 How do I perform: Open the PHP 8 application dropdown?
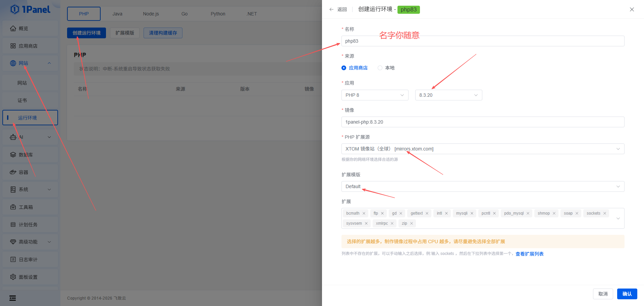(x=375, y=95)
